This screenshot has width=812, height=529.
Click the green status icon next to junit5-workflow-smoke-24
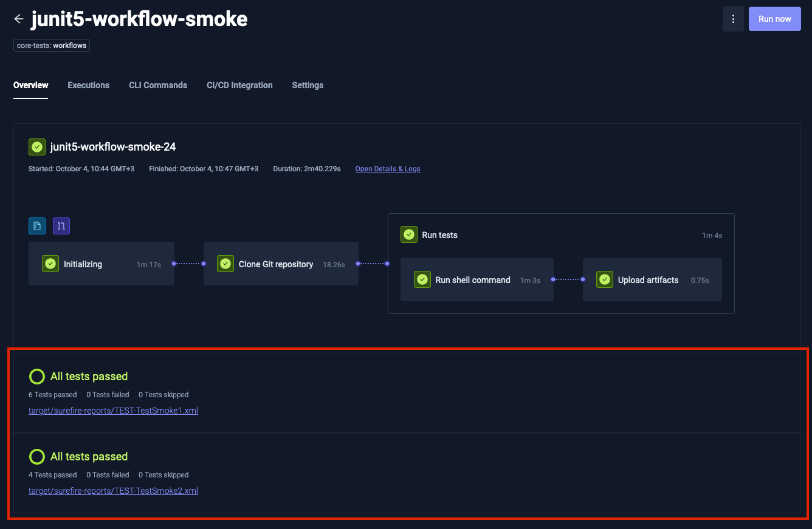click(37, 147)
